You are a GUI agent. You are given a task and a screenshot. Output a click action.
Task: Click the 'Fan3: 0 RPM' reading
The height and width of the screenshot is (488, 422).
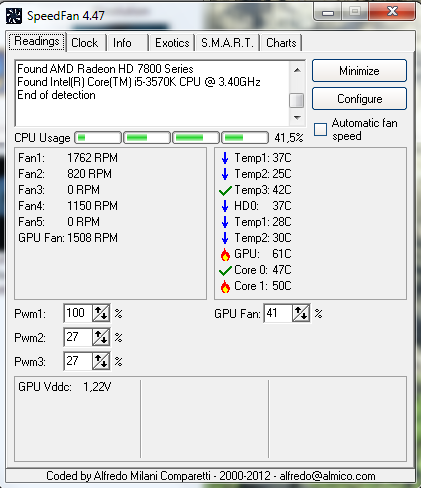click(59, 190)
